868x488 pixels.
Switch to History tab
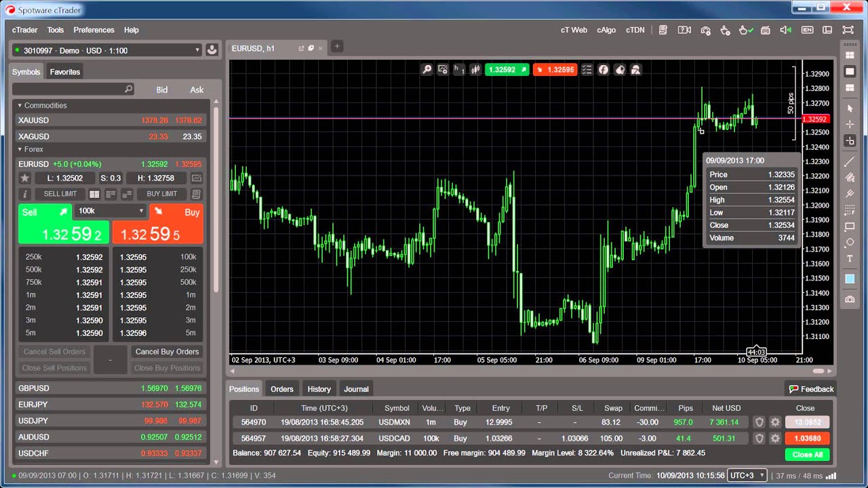coord(319,389)
